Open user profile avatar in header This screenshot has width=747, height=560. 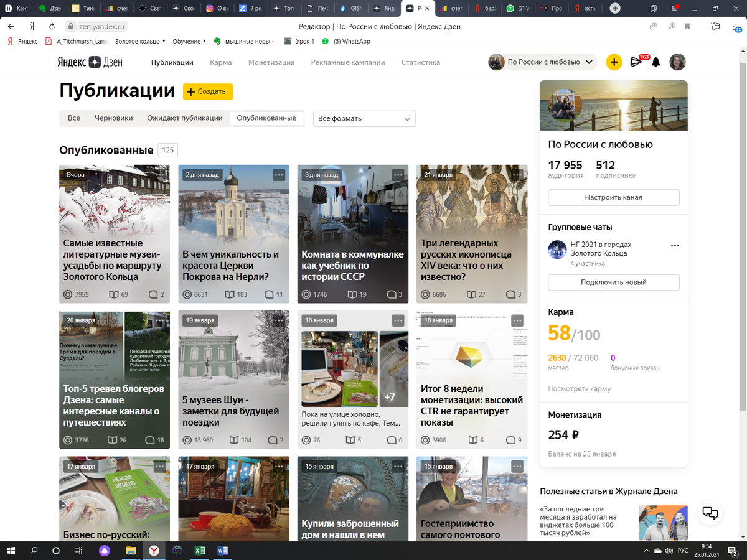point(677,62)
